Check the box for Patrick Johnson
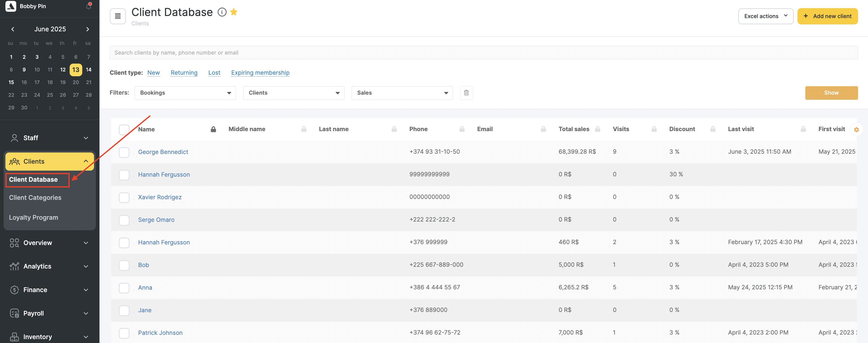The width and height of the screenshot is (868, 343). (124, 333)
